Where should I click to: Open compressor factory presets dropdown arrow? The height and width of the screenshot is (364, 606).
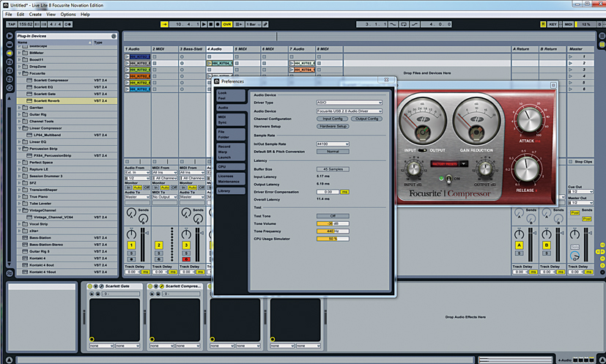click(x=463, y=163)
